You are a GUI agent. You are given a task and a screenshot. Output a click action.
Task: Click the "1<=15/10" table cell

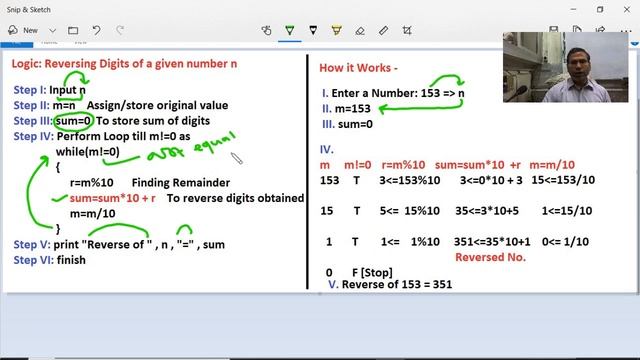click(x=567, y=211)
